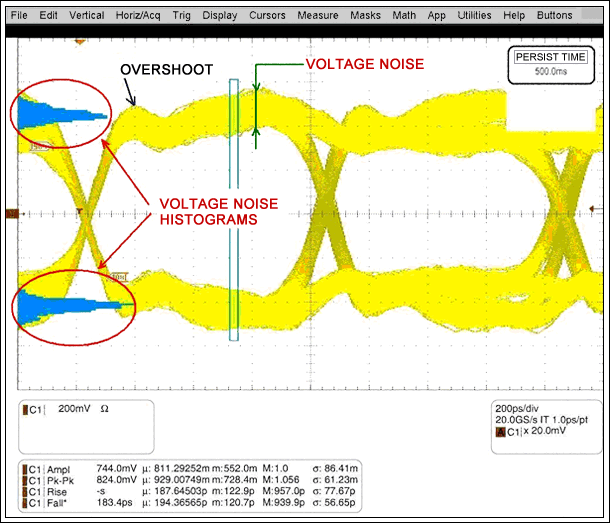Screen dimensions: 610x523
Task: Open the Measure menu
Action: click(317, 16)
